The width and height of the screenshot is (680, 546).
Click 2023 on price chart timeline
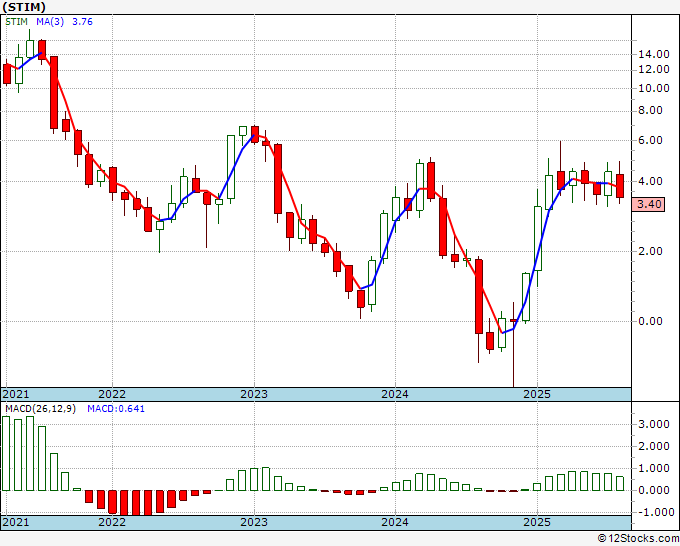(254, 394)
